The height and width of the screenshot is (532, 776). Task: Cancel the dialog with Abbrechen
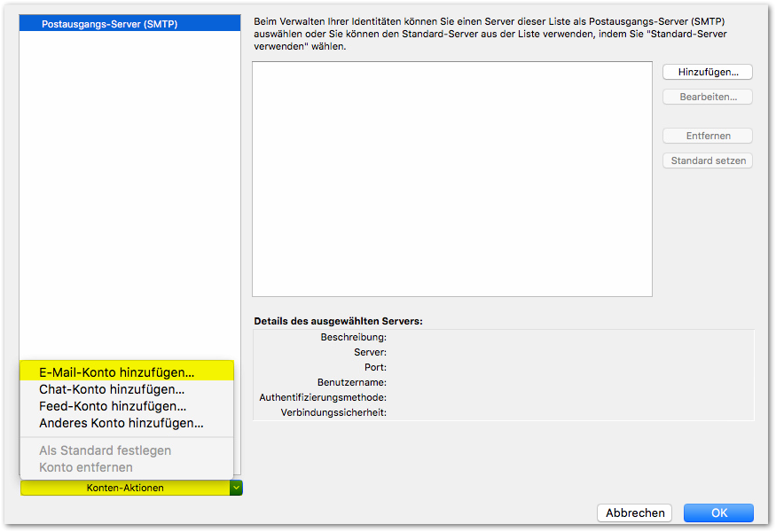click(x=634, y=512)
